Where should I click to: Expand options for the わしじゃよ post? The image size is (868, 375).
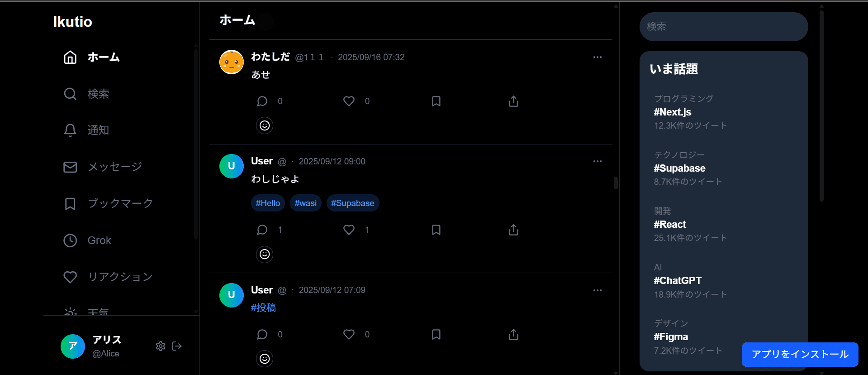598,161
